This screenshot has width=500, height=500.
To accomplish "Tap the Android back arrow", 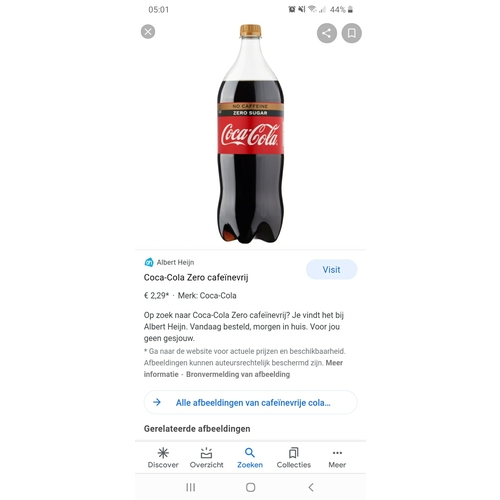I will 311,487.
